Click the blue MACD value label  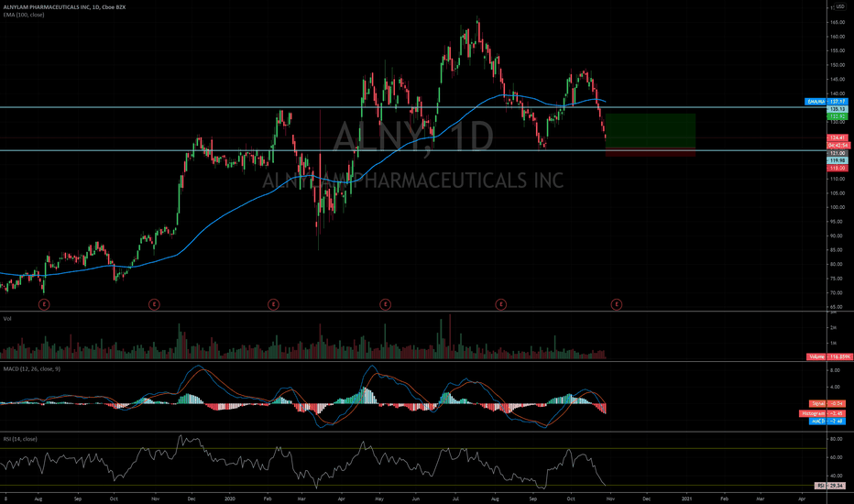coord(827,422)
